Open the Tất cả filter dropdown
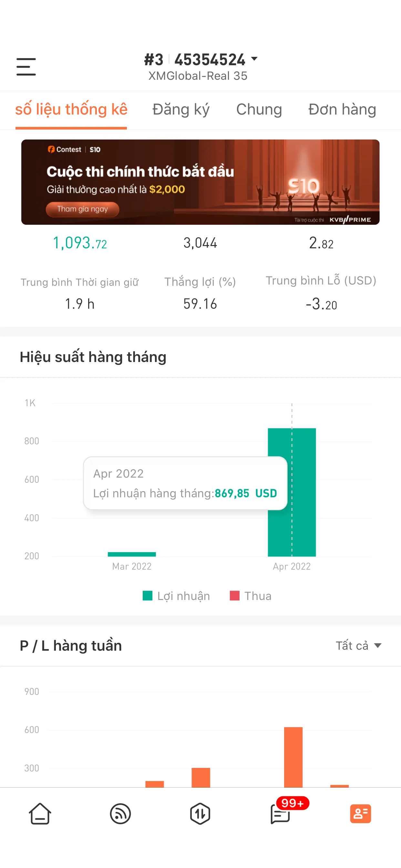 [x=358, y=645]
